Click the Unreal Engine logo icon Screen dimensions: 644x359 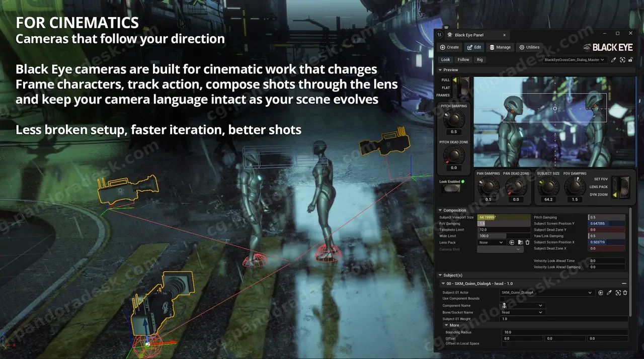coord(440,35)
